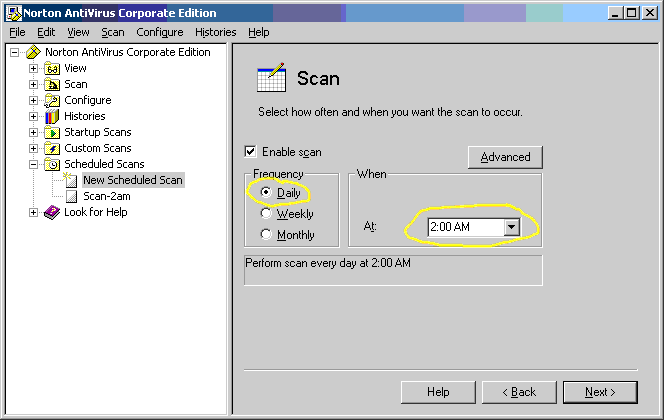The width and height of the screenshot is (664, 420).
Task: Click the Configure folder icon in tree
Action: [52, 100]
